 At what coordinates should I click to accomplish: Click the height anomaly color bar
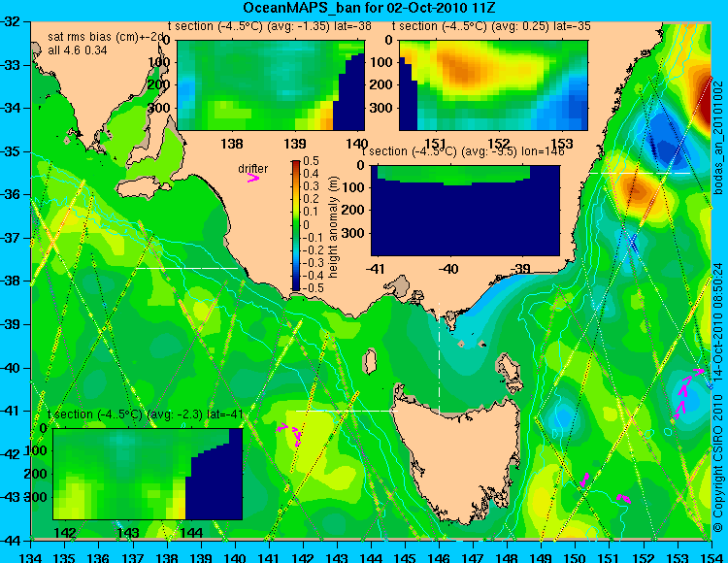tap(296, 225)
